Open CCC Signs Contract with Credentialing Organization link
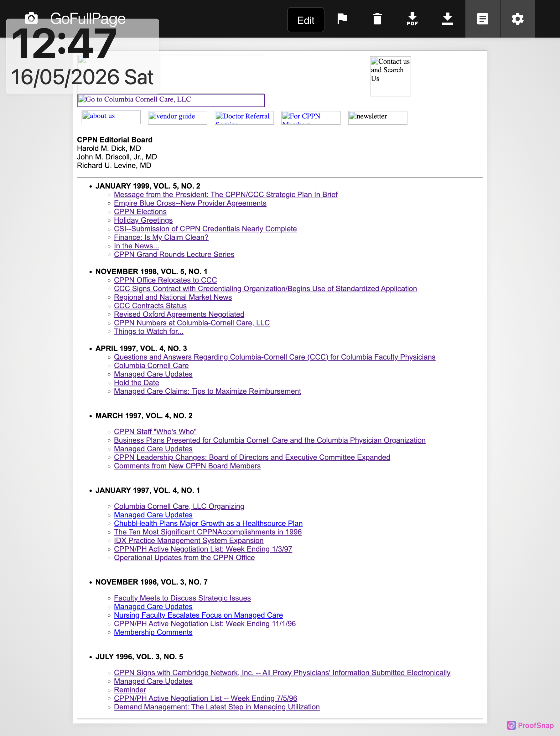 pos(265,289)
